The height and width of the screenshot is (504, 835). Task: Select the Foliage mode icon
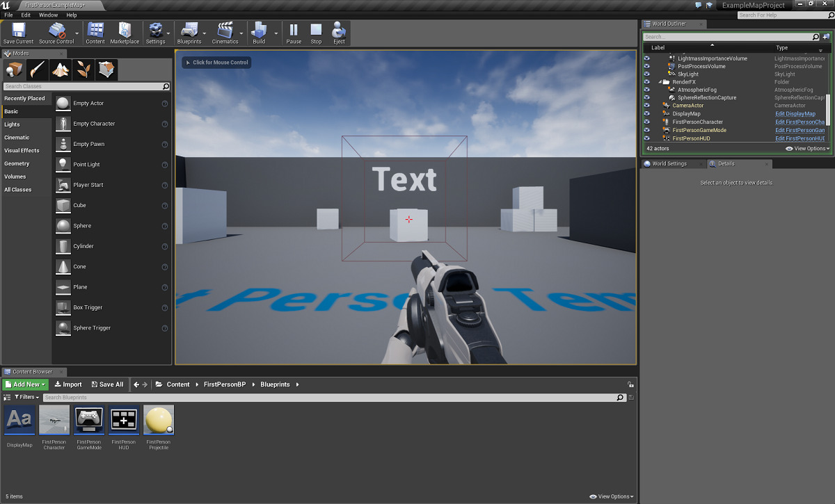pos(84,70)
